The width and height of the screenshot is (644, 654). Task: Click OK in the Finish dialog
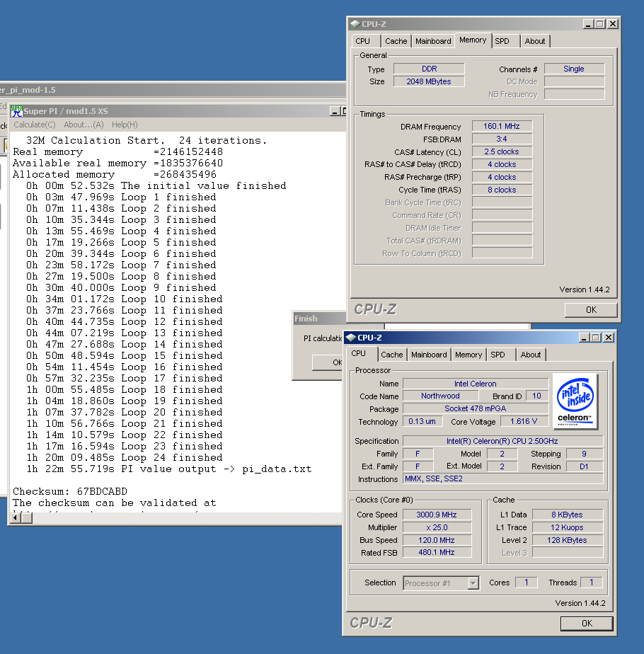(328, 362)
